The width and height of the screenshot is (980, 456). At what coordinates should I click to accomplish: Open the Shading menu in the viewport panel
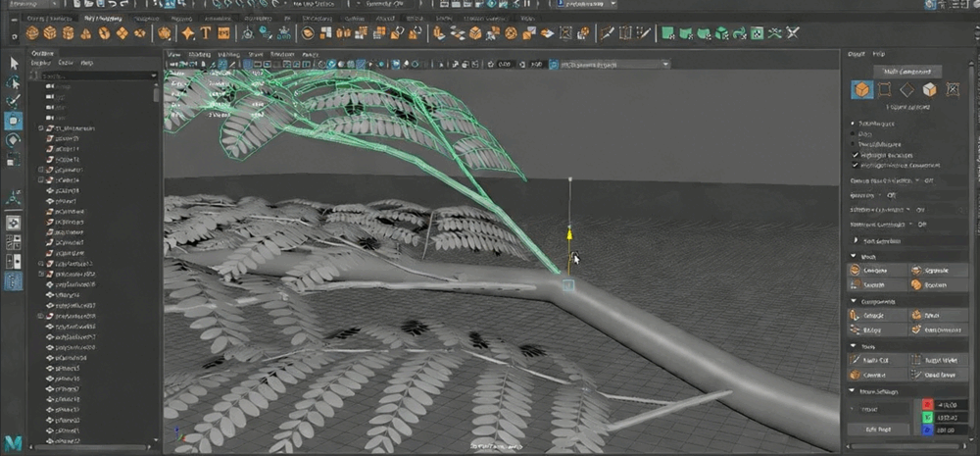200,54
